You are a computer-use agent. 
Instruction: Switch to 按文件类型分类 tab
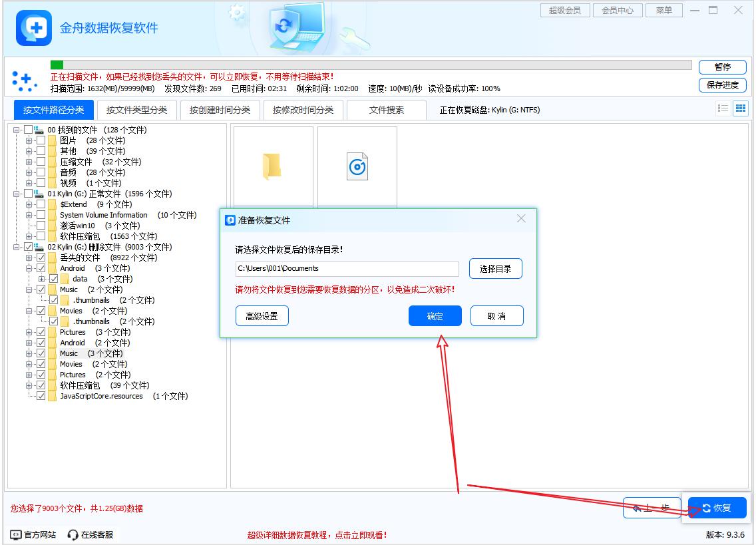[x=136, y=110]
